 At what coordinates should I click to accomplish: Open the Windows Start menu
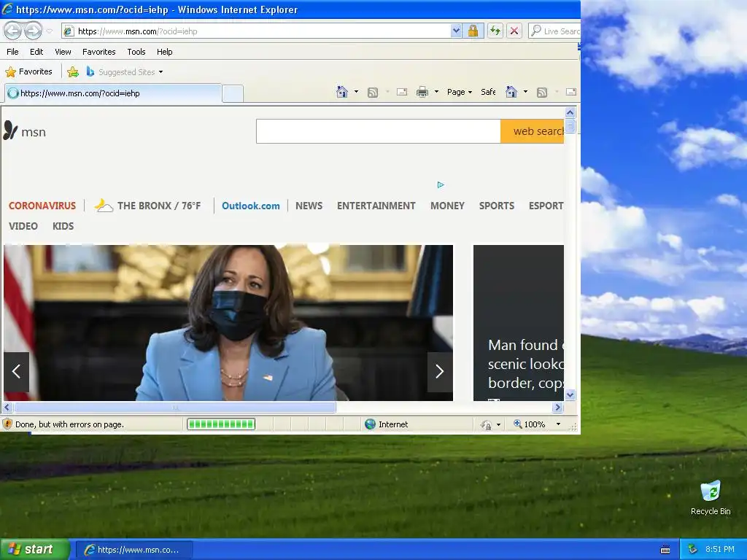click(35, 550)
